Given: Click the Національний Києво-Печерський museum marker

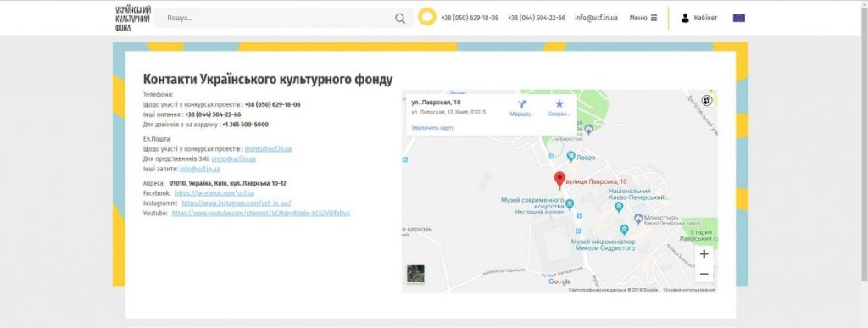Looking at the screenshot, I should pyautogui.click(x=619, y=207).
